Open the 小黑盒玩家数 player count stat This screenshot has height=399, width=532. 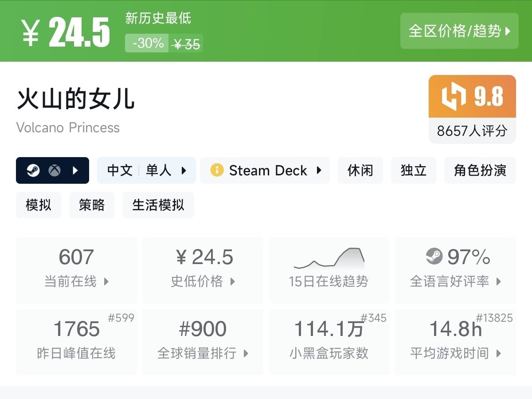click(329, 342)
